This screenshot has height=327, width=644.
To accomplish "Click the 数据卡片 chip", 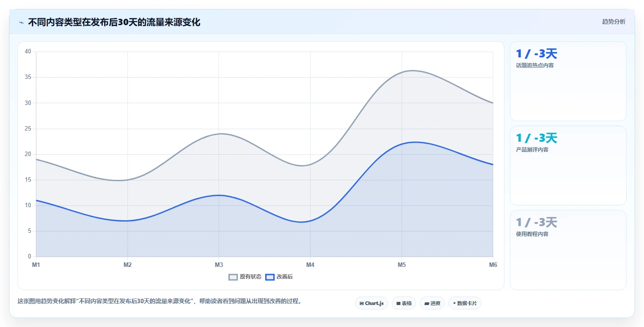I will tap(465, 303).
